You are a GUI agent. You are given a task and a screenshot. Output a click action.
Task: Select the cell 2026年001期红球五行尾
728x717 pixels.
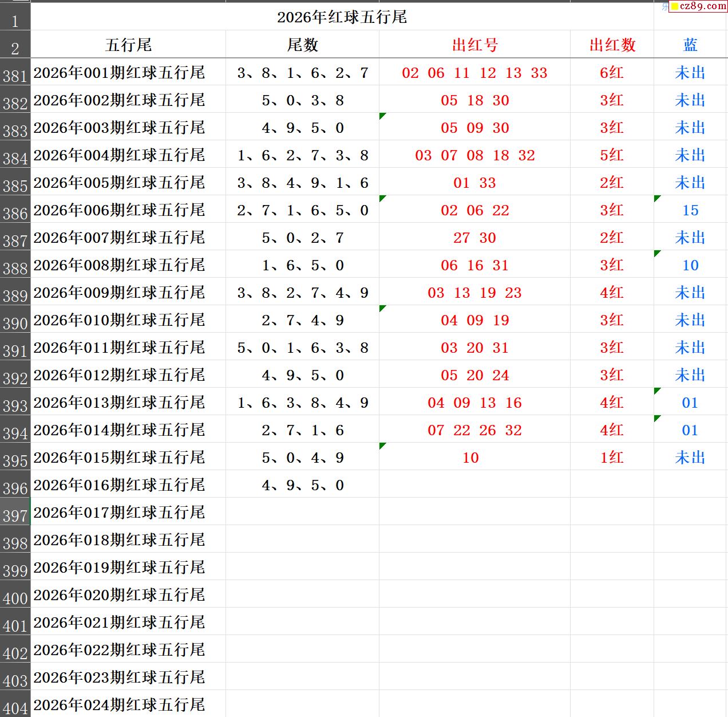click(x=119, y=73)
